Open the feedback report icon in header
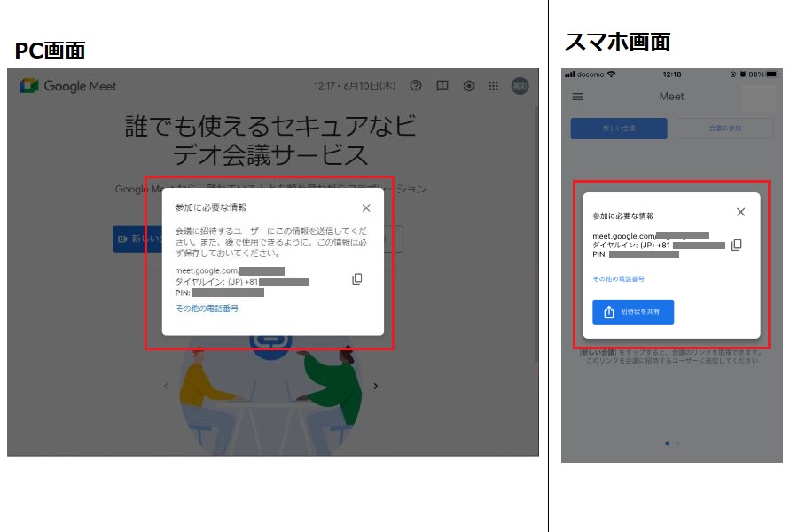This screenshot has height=532, width=798. (x=442, y=86)
